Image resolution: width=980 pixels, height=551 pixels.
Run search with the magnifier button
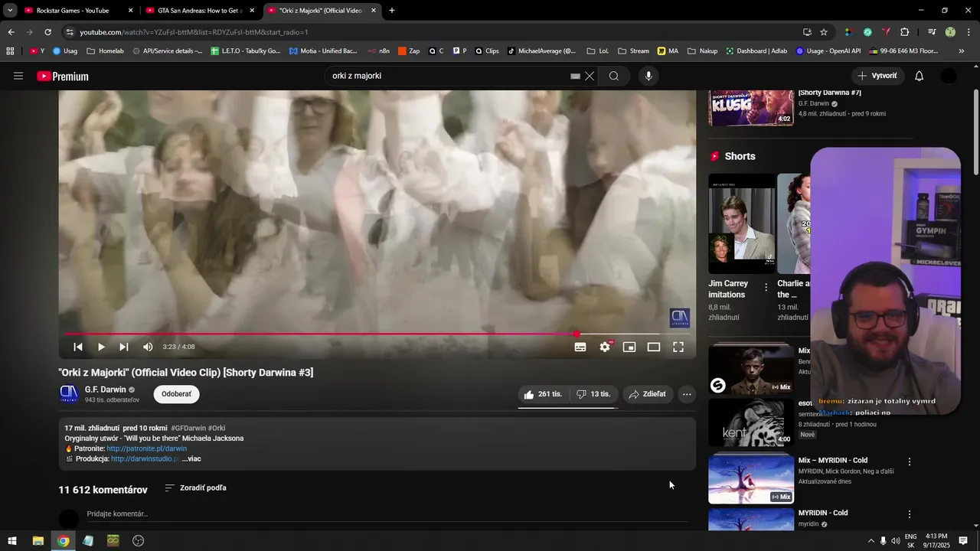point(614,76)
